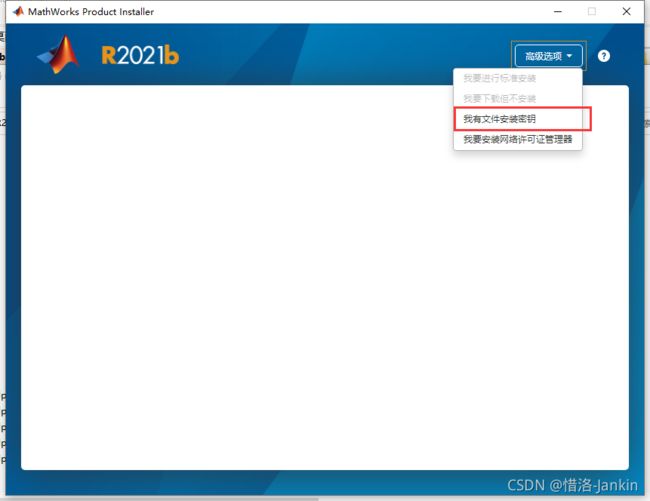This screenshot has width=650, height=501.
Task: Click the MathWorks title bar icon
Action: pyautogui.click(x=18, y=11)
